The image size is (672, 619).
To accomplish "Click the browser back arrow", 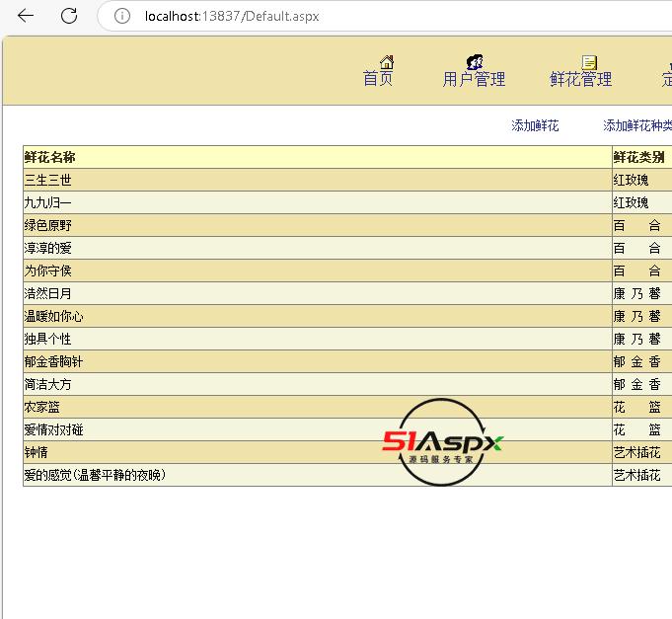I will 26,16.
